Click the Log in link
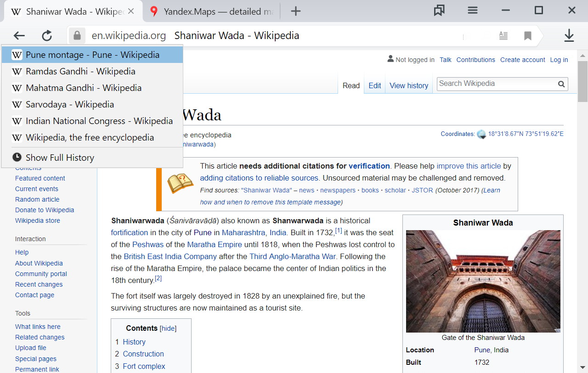Image resolution: width=588 pixels, height=373 pixels. [559, 60]
